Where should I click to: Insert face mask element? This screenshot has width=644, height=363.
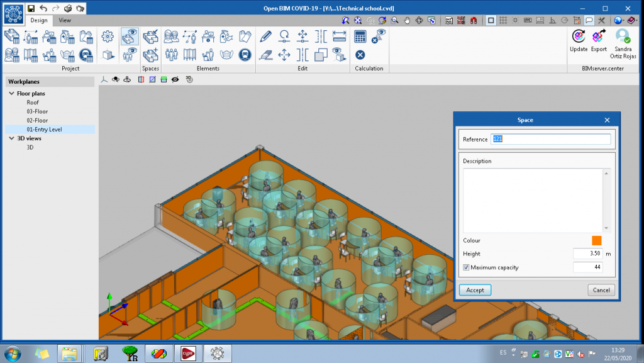pos(226,55)
